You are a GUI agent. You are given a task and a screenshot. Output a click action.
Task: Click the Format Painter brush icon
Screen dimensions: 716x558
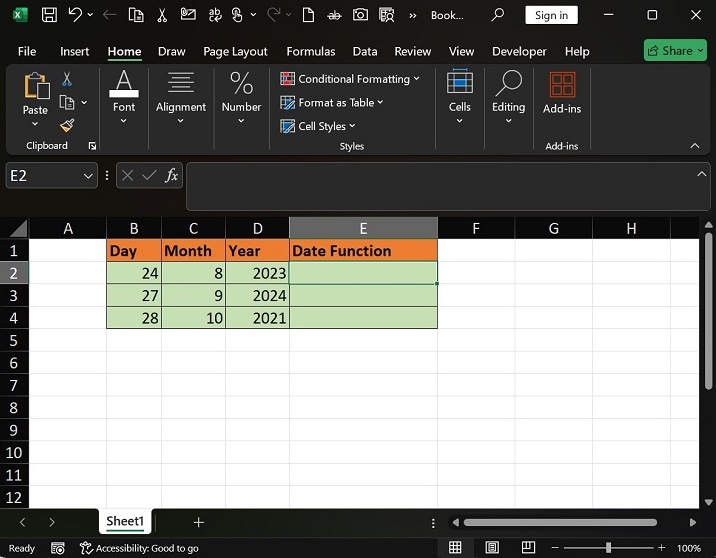coord(67,125)
